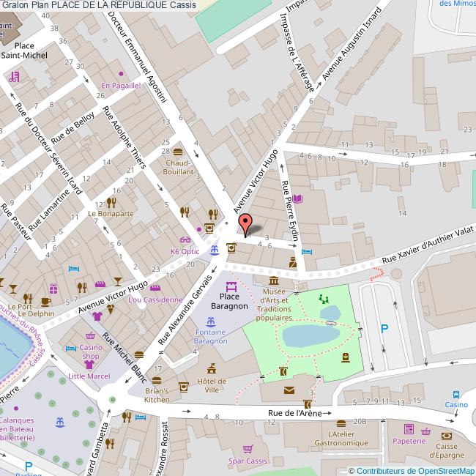Click the L'Atelier Gastronomique fast food icon

click(341, 423)
